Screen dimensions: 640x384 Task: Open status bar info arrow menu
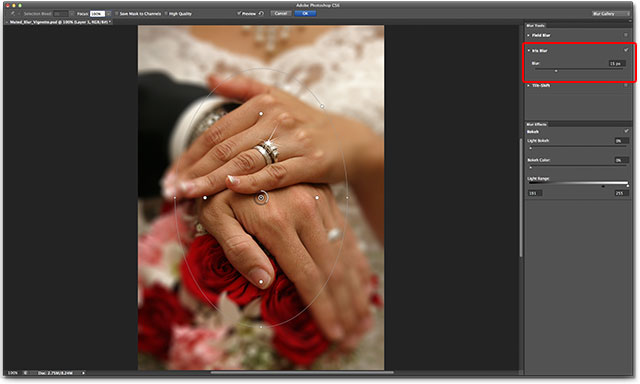(x=84, y=373)
